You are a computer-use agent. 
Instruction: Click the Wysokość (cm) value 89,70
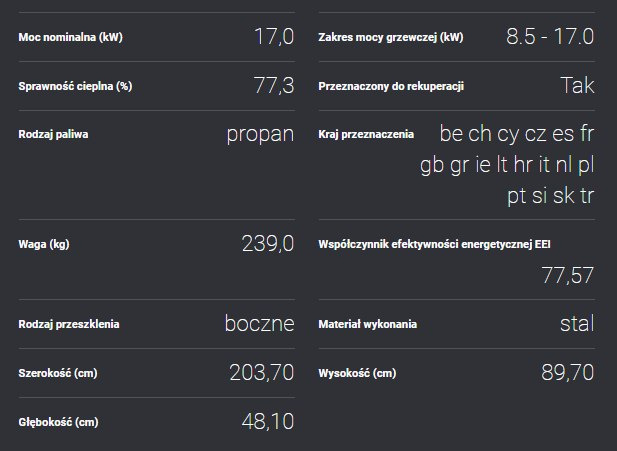(x=567, y=373)
